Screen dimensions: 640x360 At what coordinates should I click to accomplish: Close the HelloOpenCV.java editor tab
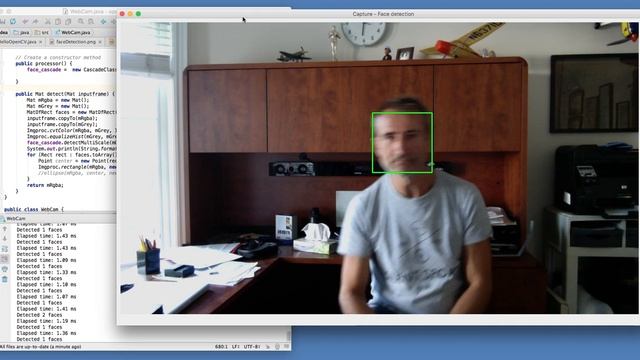[41, 42]
